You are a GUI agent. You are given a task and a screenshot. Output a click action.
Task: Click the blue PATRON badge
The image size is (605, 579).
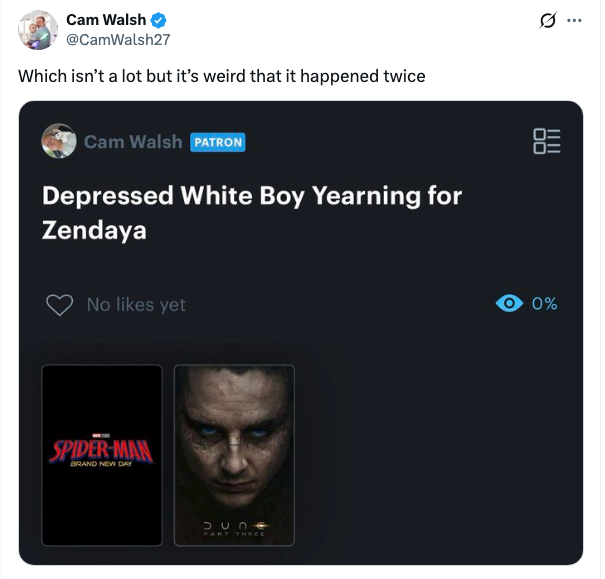tap(218, 142)
